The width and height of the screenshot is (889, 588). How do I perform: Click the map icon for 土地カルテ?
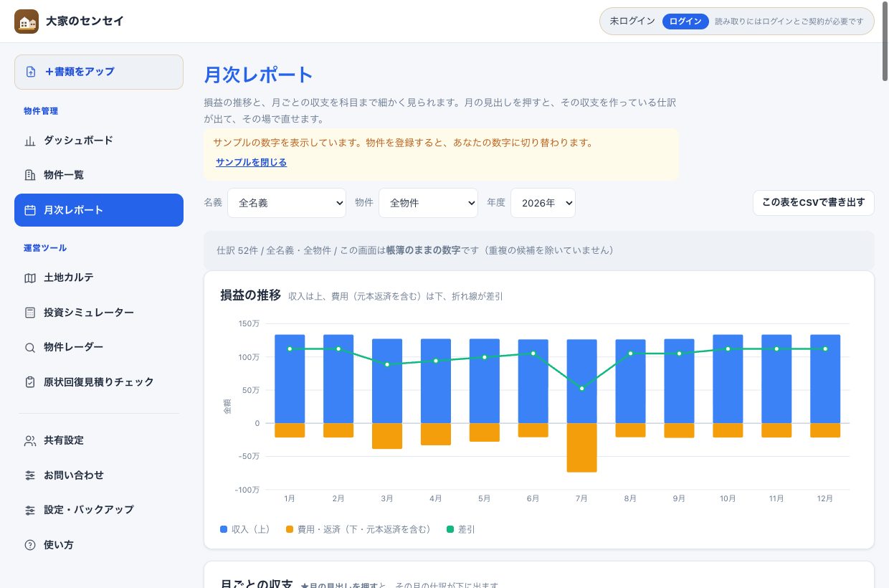[30, 278]
